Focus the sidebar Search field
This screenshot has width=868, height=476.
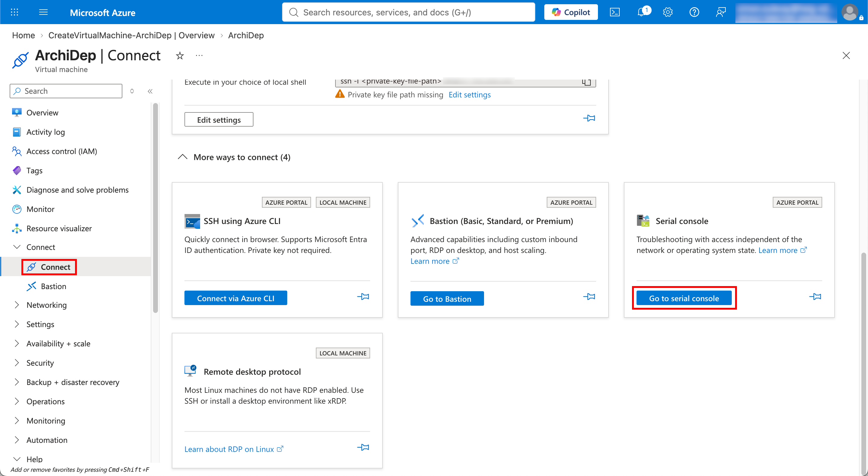coord(66,91)
